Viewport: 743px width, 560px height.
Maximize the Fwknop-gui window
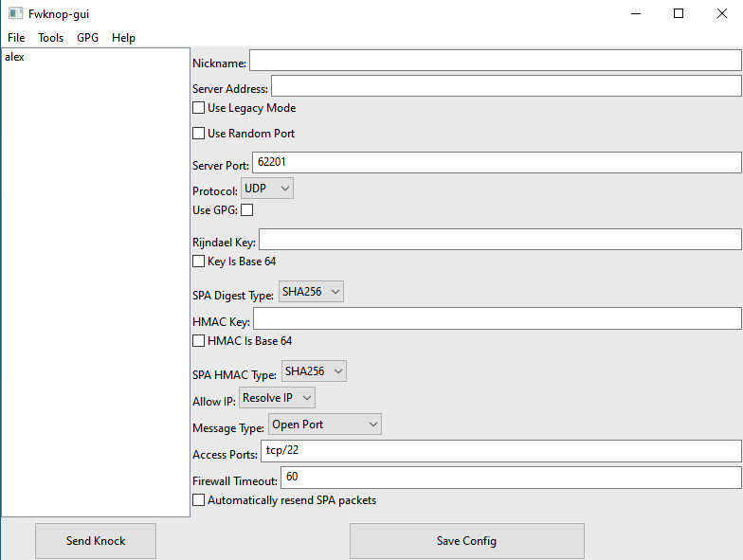[x=679, y=13]
